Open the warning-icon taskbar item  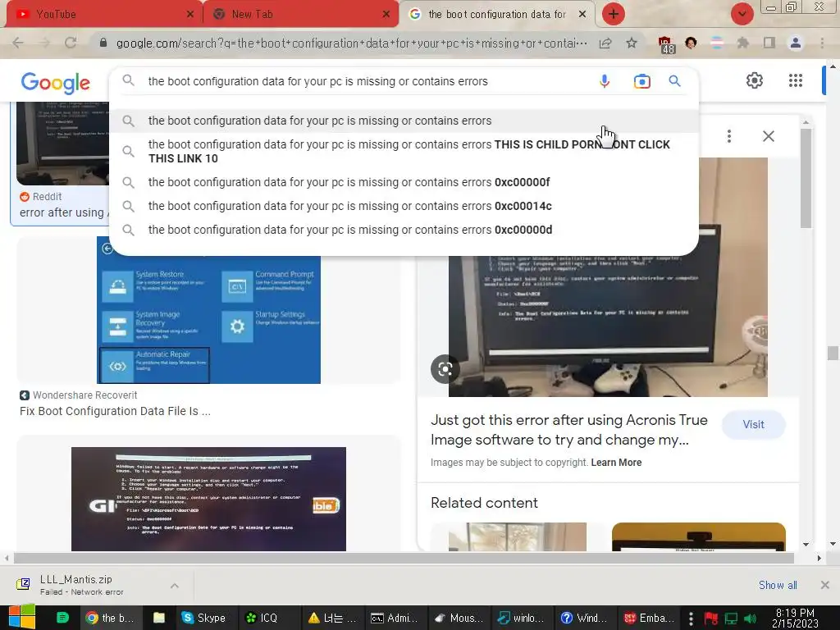click(x=331, y=618)
